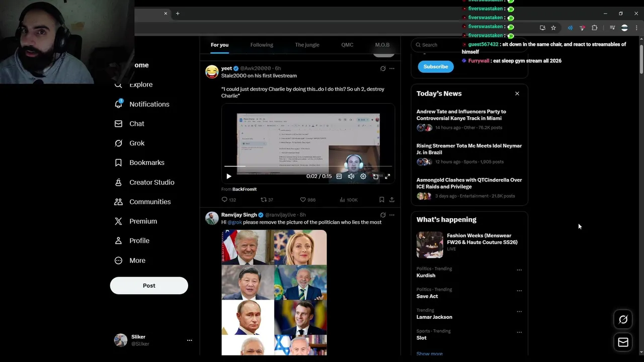The height and width of the screenshot is (362, 644).
Task: Open yeet's profile avatar
Action: (212, 71)
